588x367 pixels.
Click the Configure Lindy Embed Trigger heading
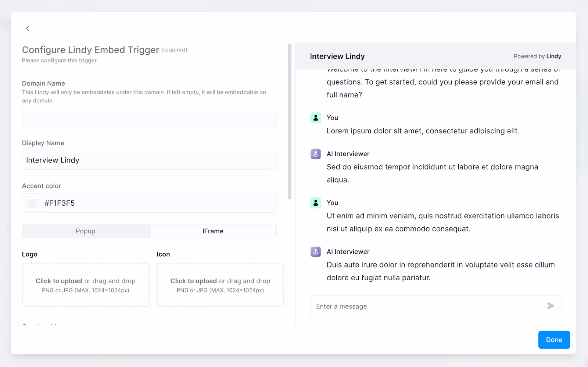click(x=90, y=50)
